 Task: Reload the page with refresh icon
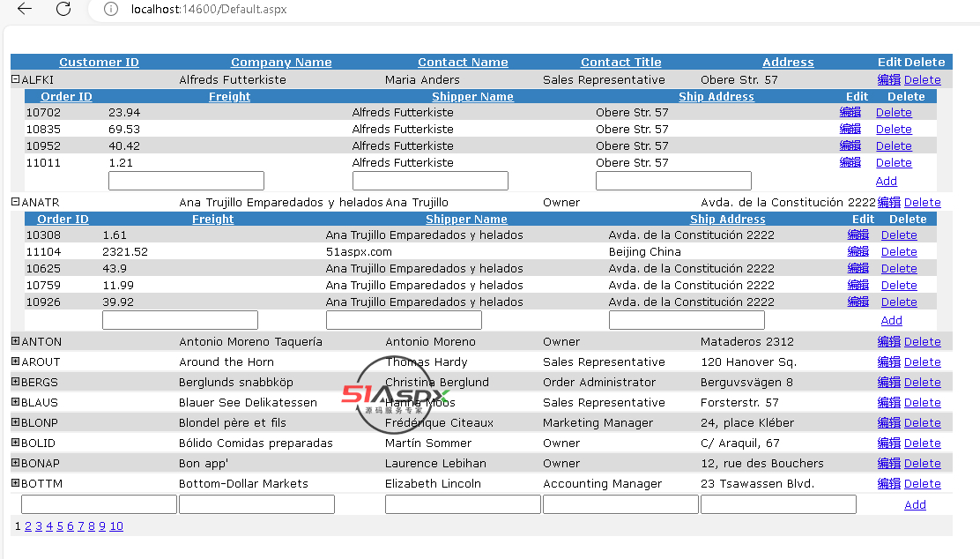click(x=63, y=9)
